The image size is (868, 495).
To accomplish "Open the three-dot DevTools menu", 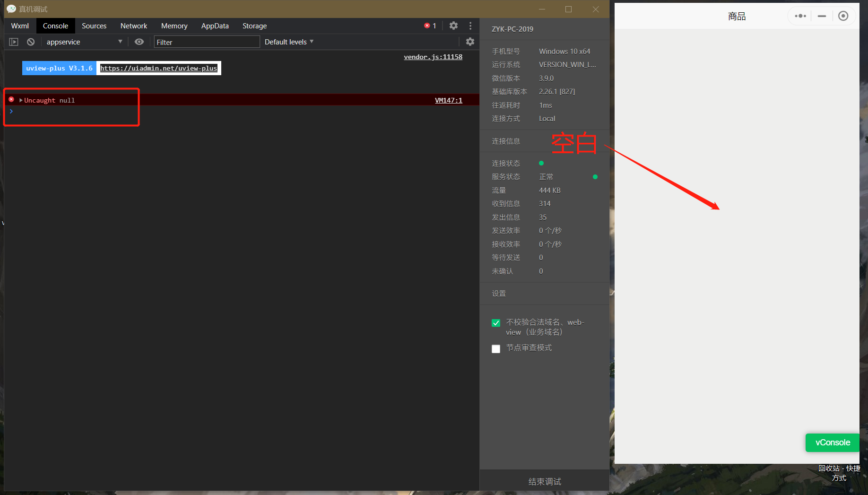I will 470,26.
